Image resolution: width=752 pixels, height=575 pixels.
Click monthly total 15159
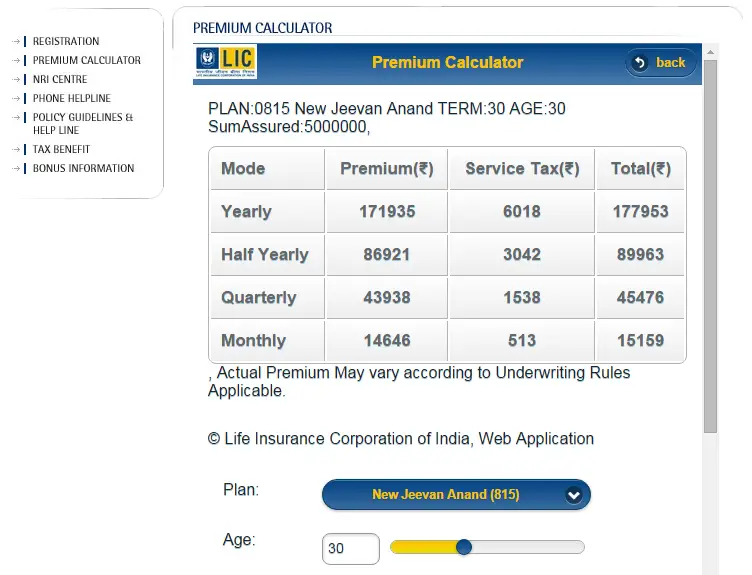(x=640, y=340)
